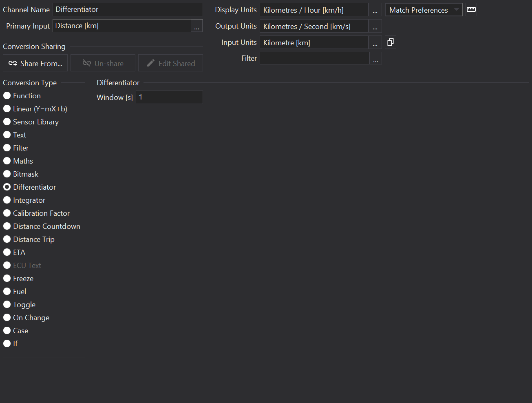Viewport: 532px width, 403px height.
Task: Pick the Calibration Factor conversion type
Action: [x=7, y=213]
